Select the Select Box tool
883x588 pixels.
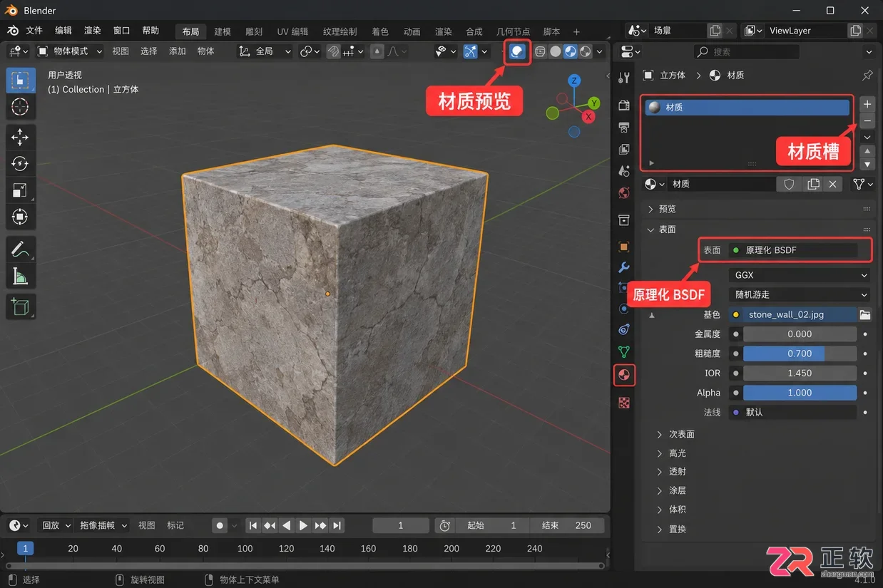click(x=21, y=80)
